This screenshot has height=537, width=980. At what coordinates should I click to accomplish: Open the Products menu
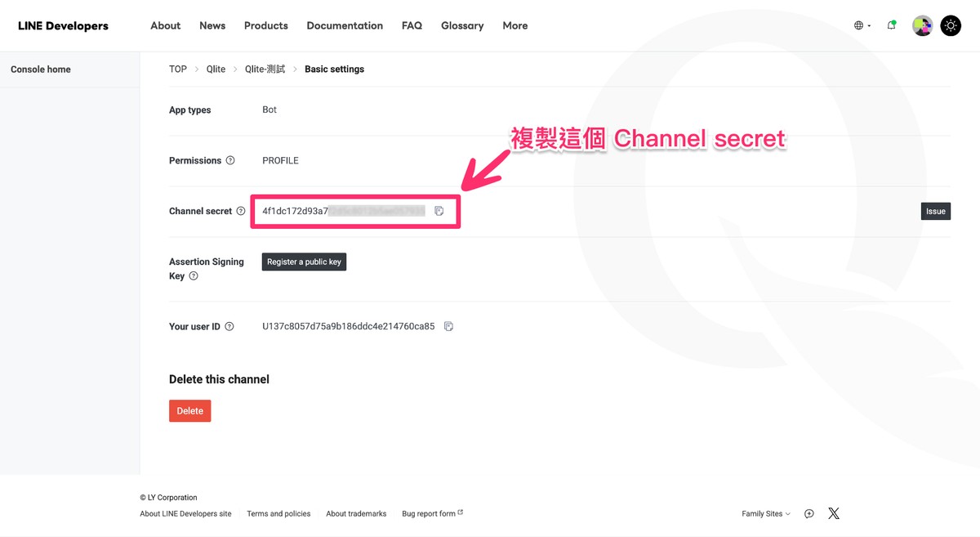coord(266,25)
